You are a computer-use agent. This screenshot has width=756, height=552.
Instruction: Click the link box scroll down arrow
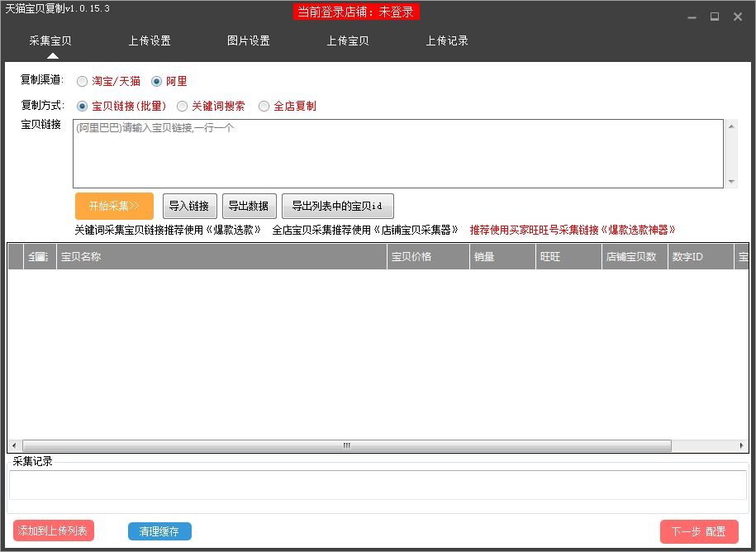pos(731,182)
